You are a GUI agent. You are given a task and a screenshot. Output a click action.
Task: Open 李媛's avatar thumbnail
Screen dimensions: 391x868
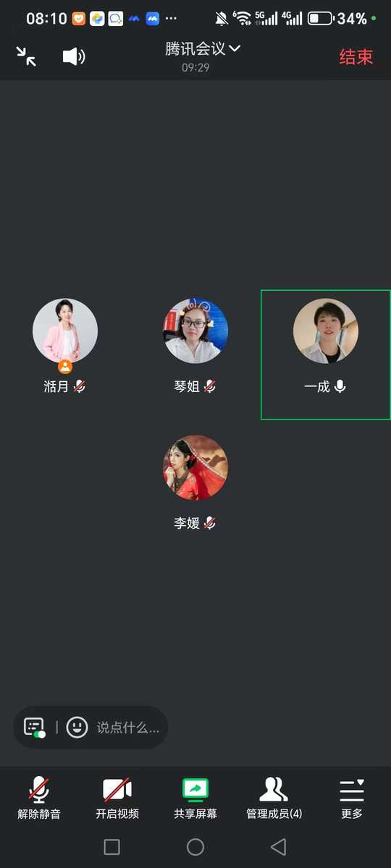(x=195, y=467)
